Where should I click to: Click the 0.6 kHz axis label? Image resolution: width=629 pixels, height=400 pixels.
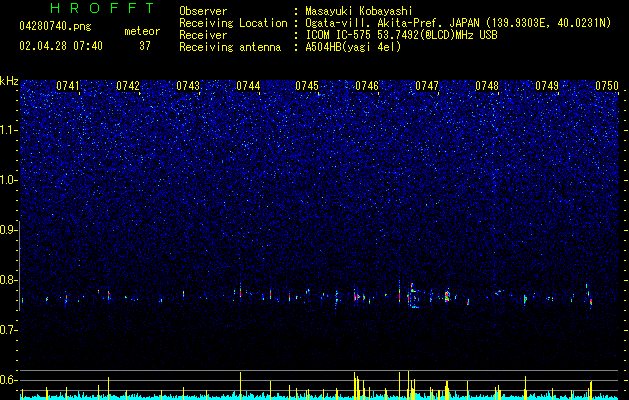pos(9,380)
